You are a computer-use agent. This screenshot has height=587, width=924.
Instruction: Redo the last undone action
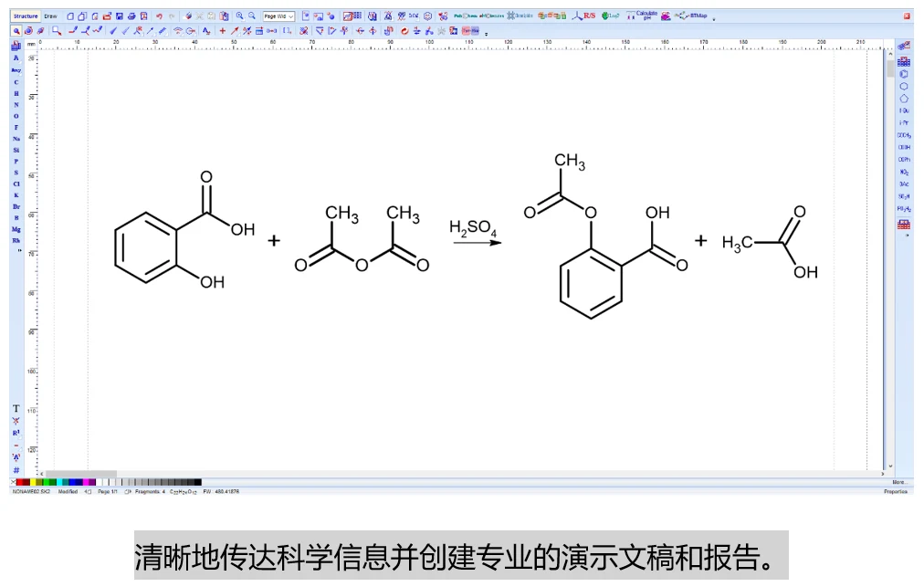(x=172, y=16)
